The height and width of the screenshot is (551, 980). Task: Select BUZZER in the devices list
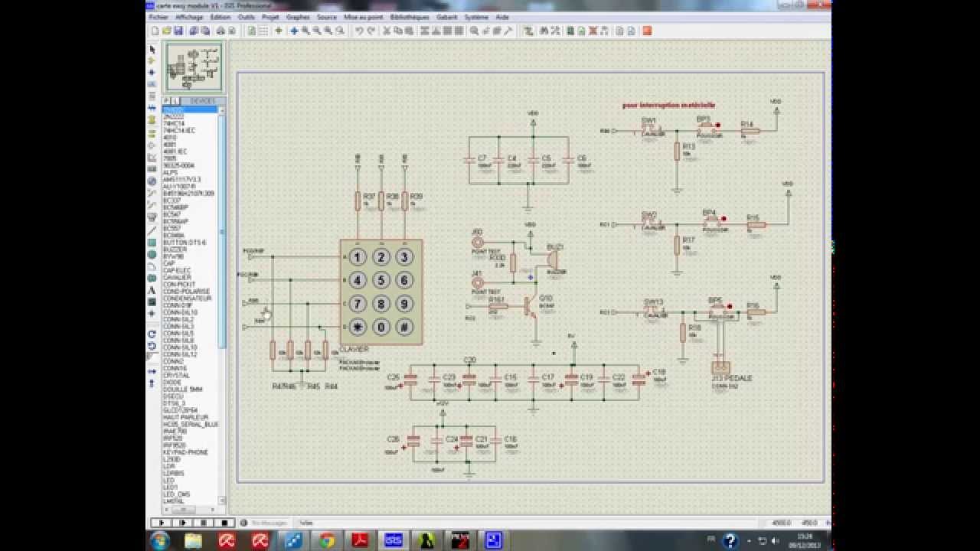click(175, 249)
